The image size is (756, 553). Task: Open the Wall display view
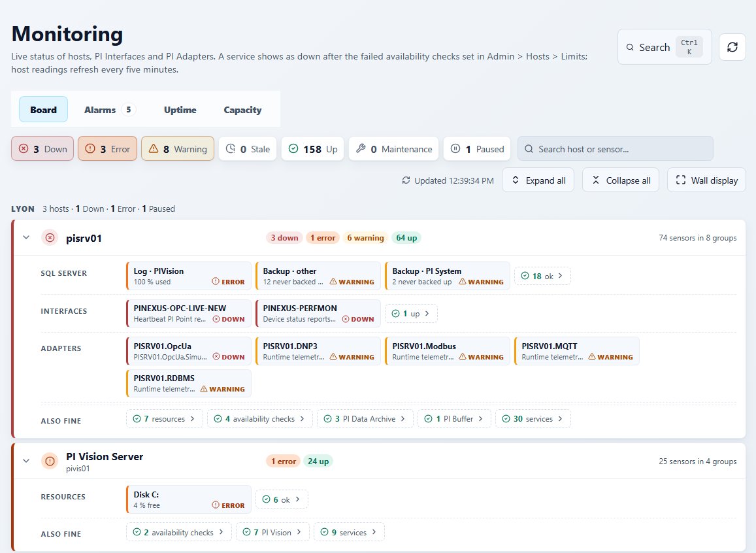point(706,180)
